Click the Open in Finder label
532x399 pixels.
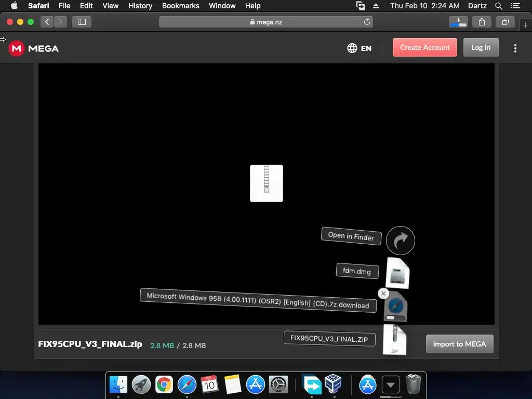pyautogui.click(x=351, y=236)
